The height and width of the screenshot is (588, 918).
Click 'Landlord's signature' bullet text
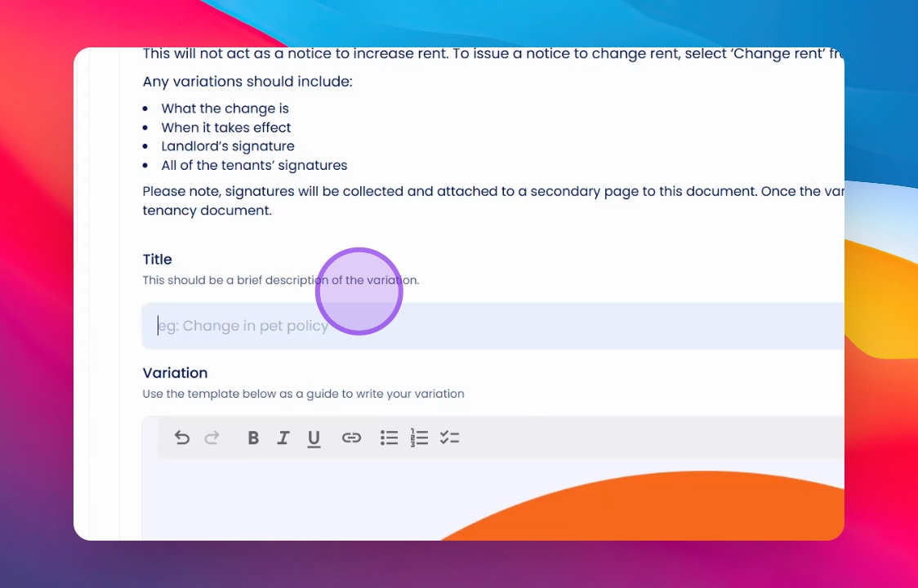coord(228,146)
